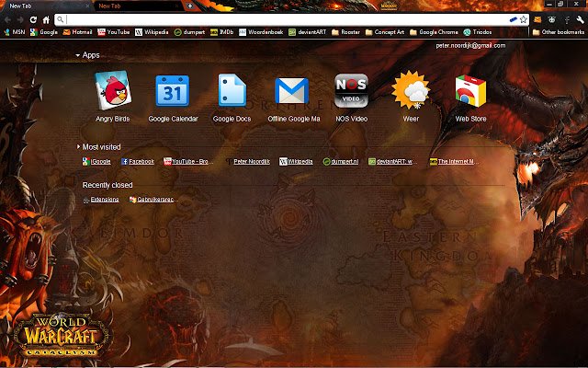588x368 pixels.
Task: Open Triodos bookmark
Action: pyautogui.click(x=478, y=32)
